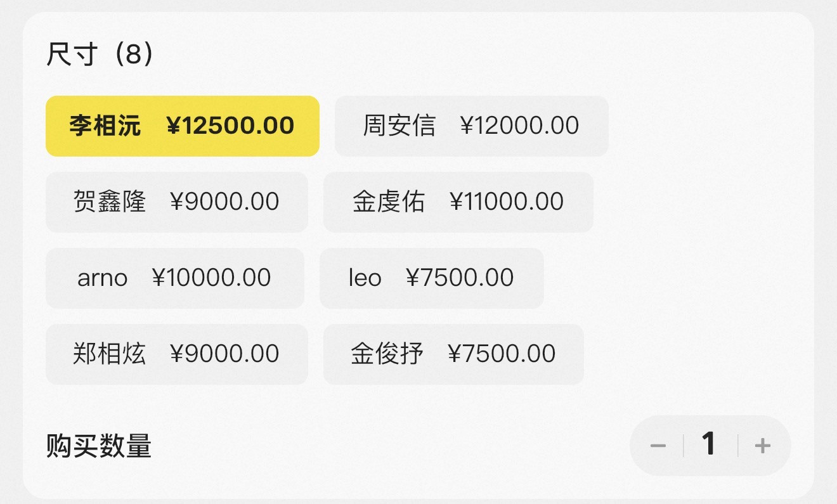This screenshot has height=504, width=837.
Task: Click the quantity value 1 field
Action: pyautogui.click(x=709, y=444)
